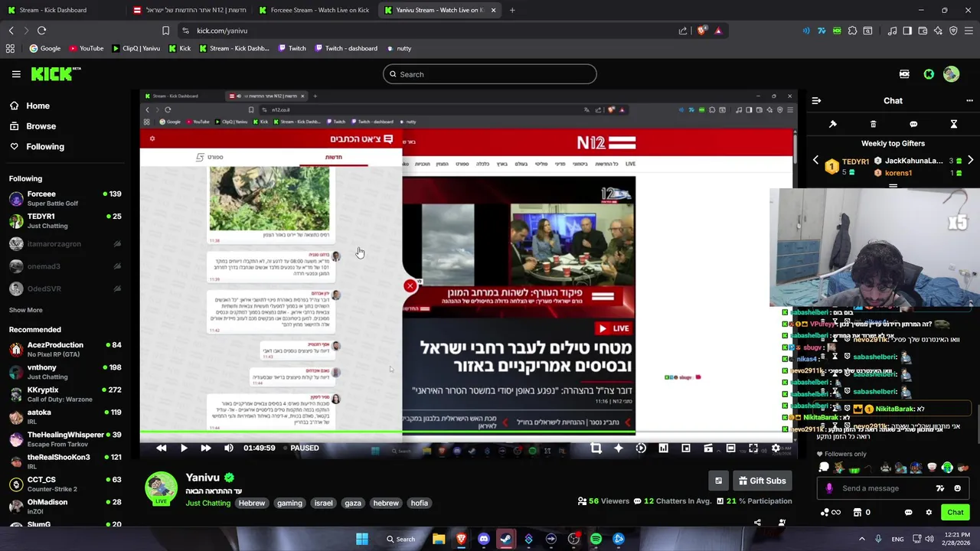Click the Kick logo

click(56, 73)
